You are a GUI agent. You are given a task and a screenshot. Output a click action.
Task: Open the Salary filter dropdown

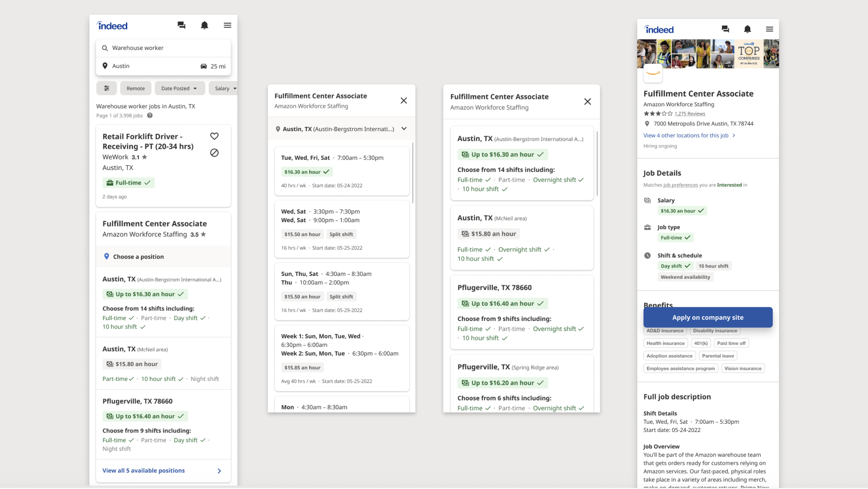click(223, 88)
